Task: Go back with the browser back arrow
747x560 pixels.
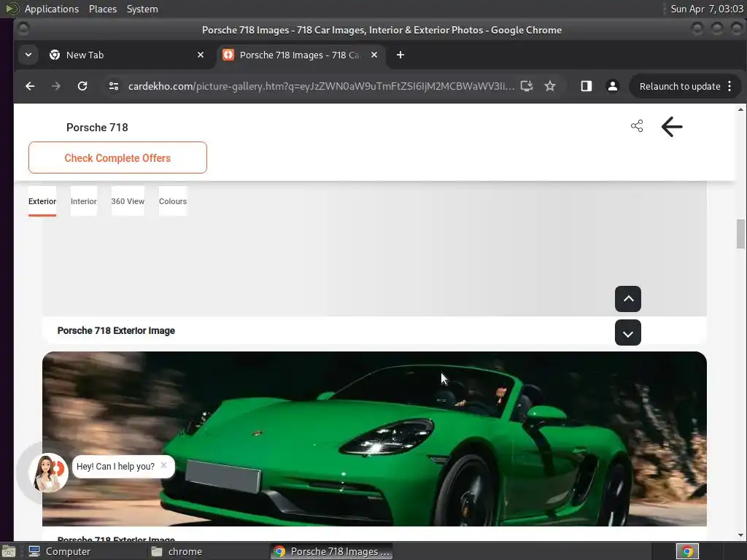Action: (30, 86)
